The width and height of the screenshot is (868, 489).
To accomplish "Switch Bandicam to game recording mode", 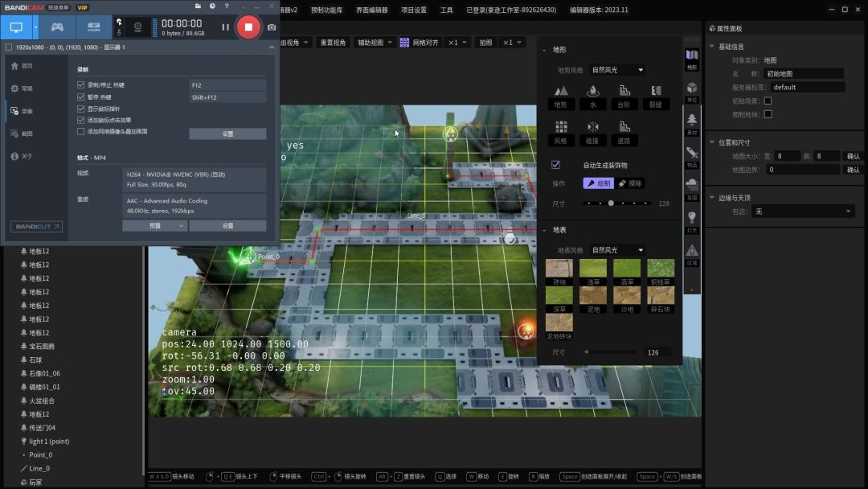I will point(57,27).
